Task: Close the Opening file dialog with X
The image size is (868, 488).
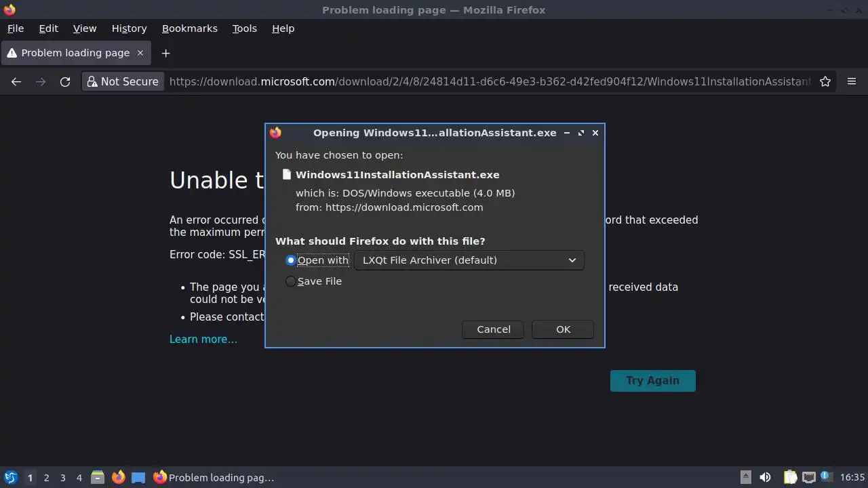Action: 595,133
